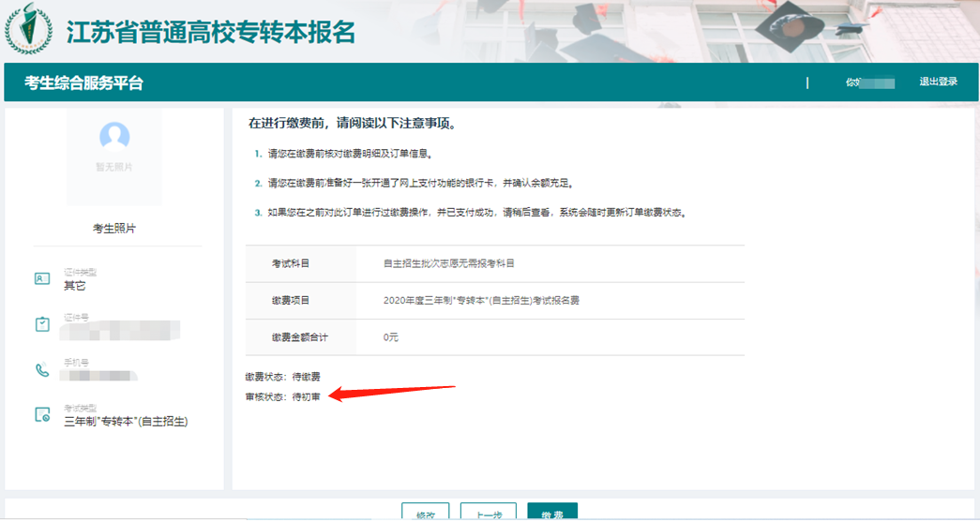The height and width of the screenshot is (522, 980).
Task: Click 退出登录 to log out
Action: click(x=938, y=82)
